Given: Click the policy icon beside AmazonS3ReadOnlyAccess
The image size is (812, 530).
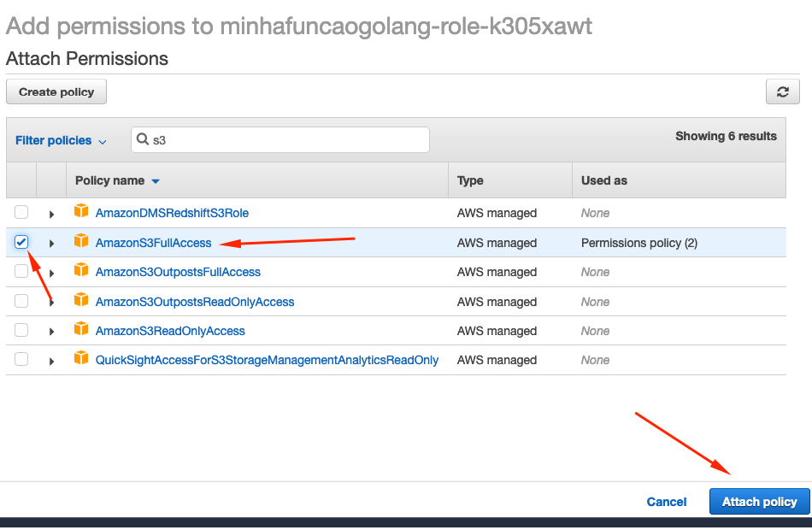Looking at the screenshot, I should (x=81, y=330).
